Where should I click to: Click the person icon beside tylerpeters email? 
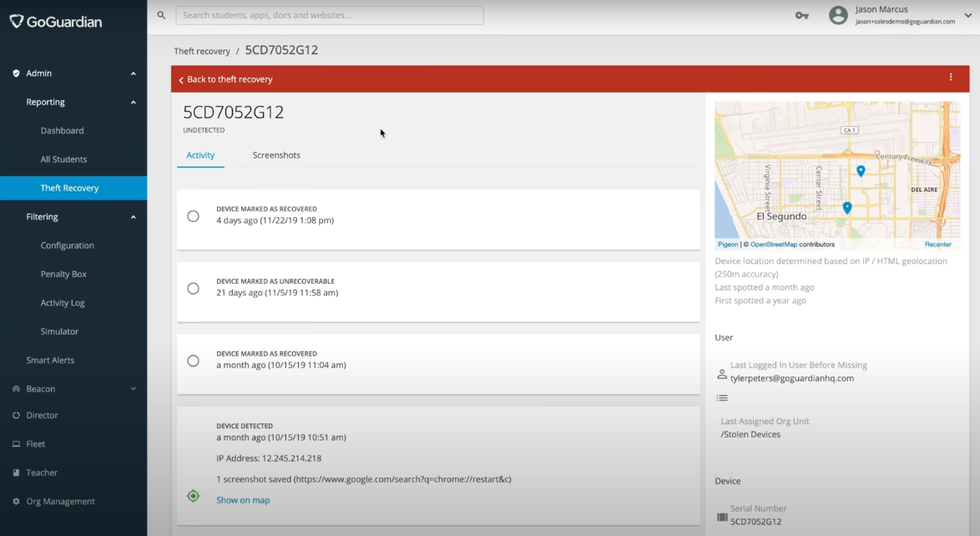[x=722, y=374]
